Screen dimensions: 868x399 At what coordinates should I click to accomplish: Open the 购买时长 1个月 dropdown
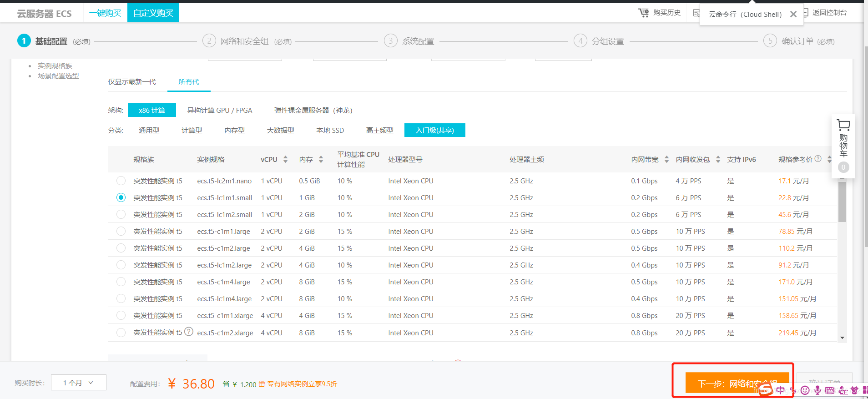click(x=79, y=383)
